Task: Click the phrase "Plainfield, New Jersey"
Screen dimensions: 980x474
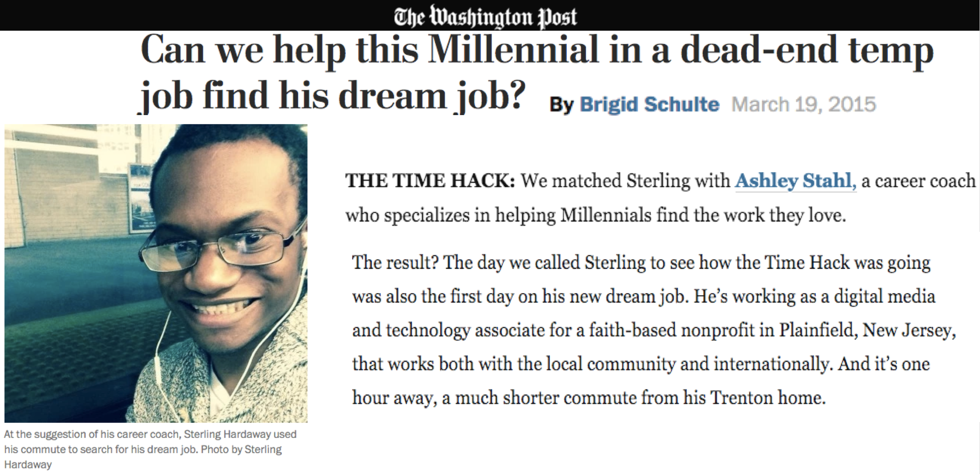Action: (x=867, y=330)
